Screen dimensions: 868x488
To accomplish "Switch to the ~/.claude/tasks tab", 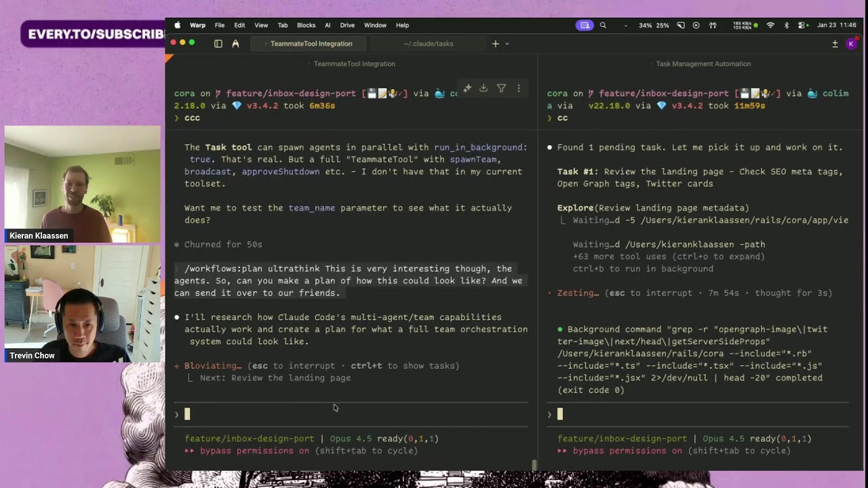I will point(429,43).
